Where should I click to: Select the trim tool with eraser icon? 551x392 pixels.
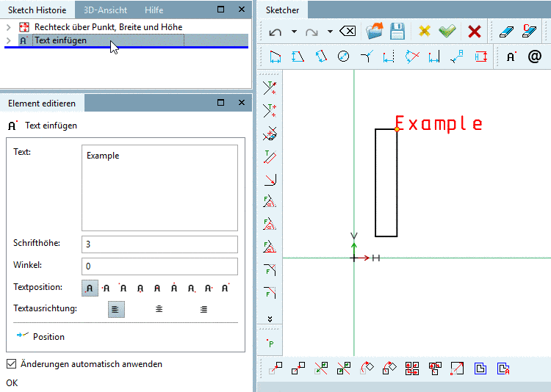270,134
